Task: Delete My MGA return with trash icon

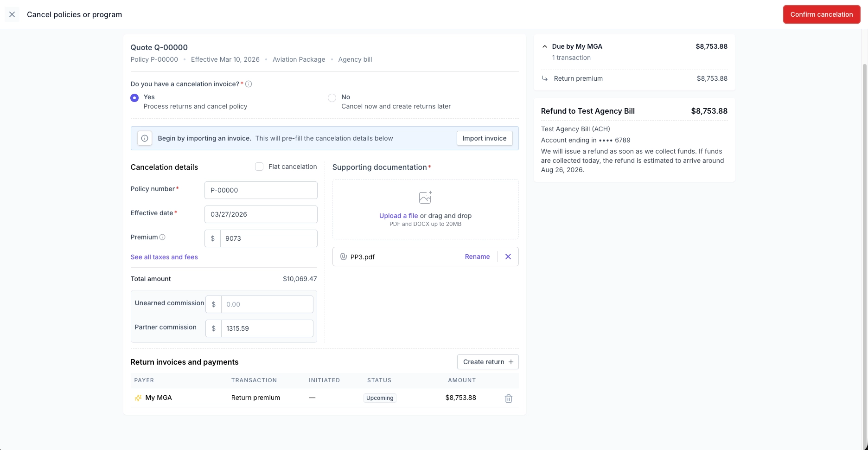Action: pyautogui.click(x=509, y=399)
